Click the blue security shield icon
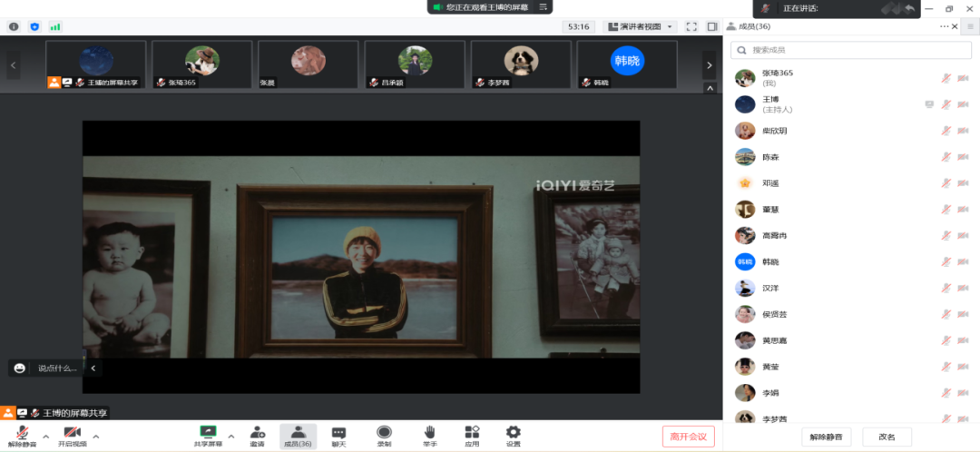980x452 pixels. click(34, 27)
